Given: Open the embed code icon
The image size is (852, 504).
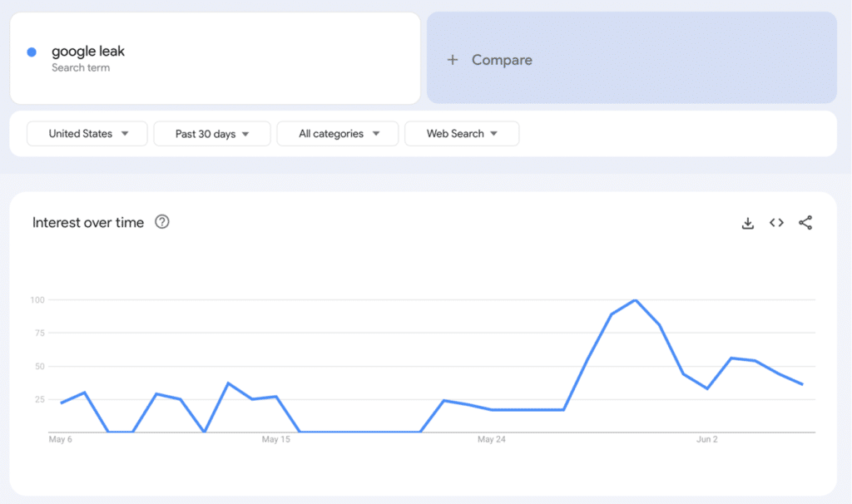Looking at the screenshot, I should [x=776, y=223].
